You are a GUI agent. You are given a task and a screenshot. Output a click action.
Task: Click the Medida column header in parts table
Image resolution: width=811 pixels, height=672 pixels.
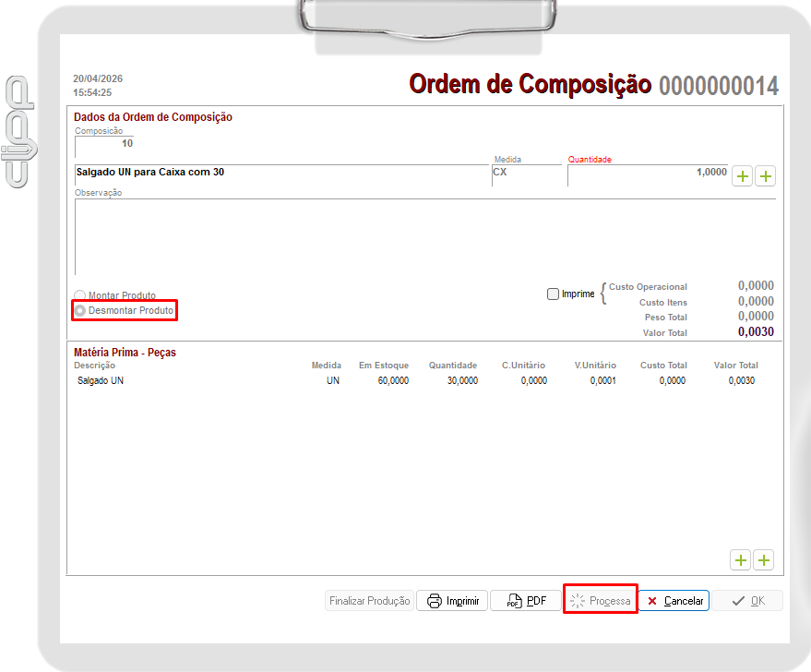tap(327, 366)
